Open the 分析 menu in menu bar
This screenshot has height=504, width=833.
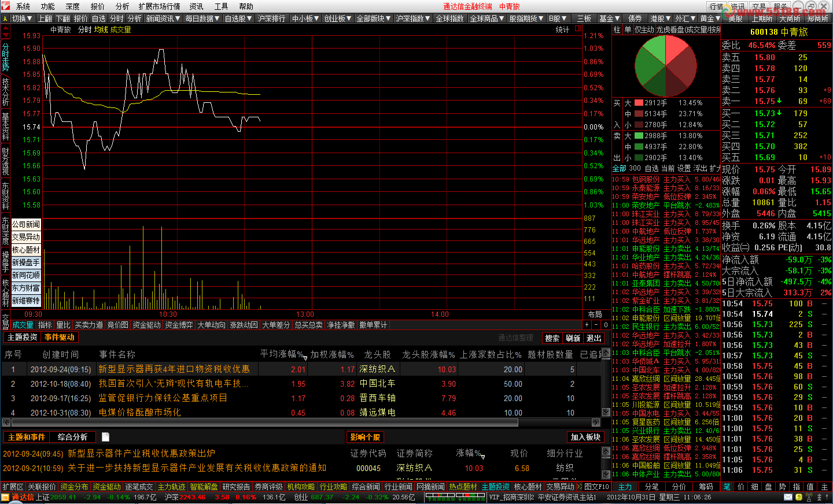pyautogui.click(x=122, y=6)
